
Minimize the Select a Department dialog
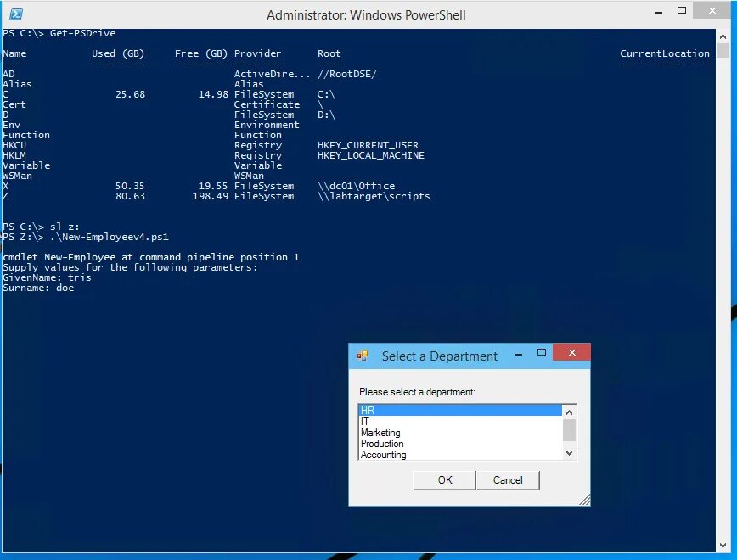point(519,354)
